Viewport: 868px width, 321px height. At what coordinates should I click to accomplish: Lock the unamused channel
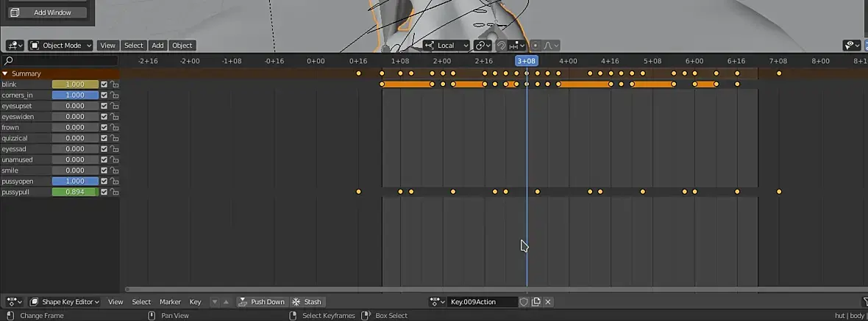tap(114, 159)
